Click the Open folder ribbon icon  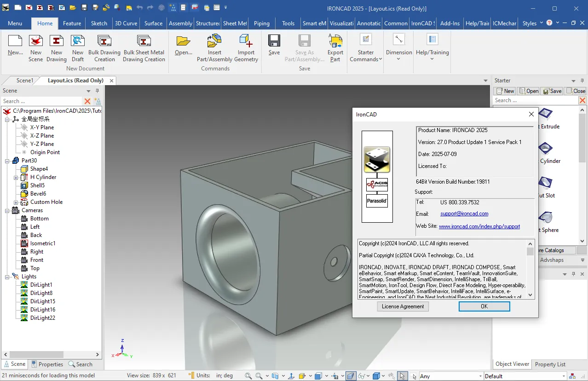click(x=184, y=41)
